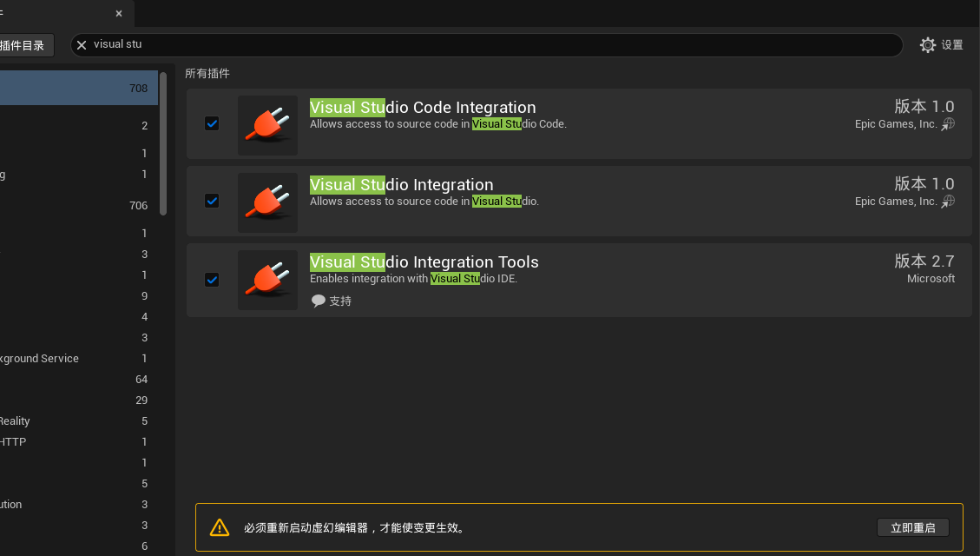
Task: Open plugin settings gear icon
Action: point(928,45)
